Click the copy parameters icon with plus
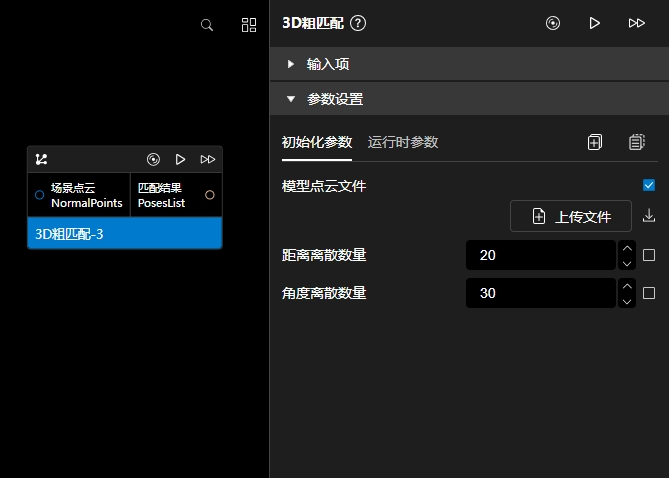Viewport: 669px width, 478px height. pyautogui.click(x=595, y=142)
